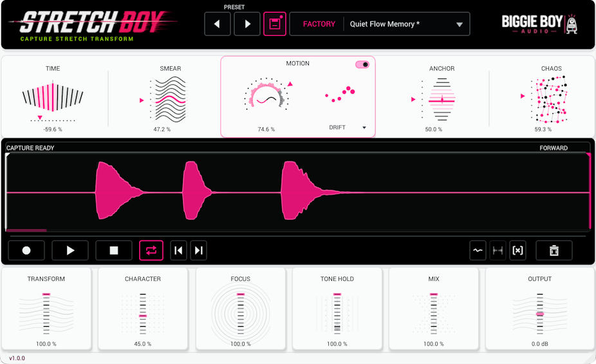Open the DRIFT mode dropdown
596x364 pixels.
pyautogui.click(x=347, y=127)
